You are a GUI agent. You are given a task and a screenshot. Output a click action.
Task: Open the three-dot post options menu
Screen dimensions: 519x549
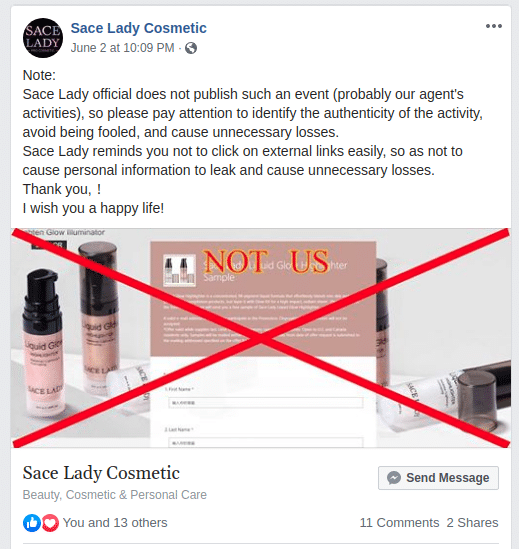[494, 26]
